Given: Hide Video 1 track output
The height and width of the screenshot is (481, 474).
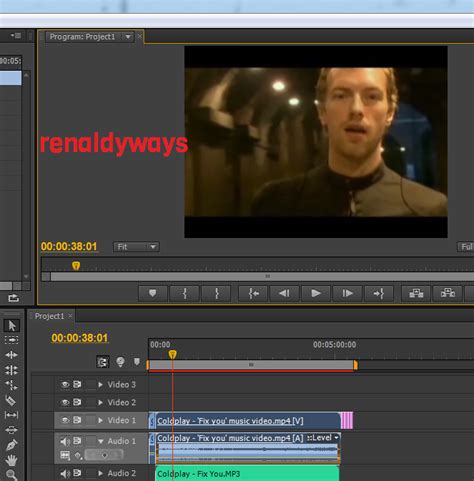Looking at the screenshot, I should [x=65, y=420].
